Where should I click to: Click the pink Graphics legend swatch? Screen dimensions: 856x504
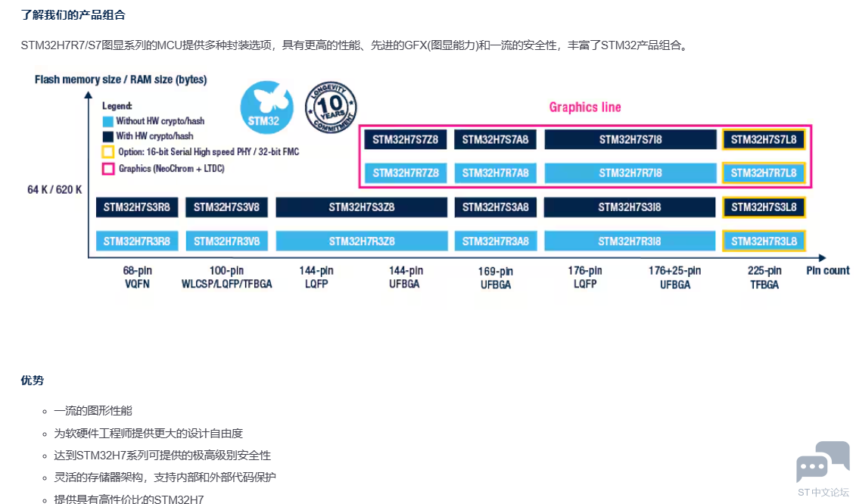tap(108, 169)
